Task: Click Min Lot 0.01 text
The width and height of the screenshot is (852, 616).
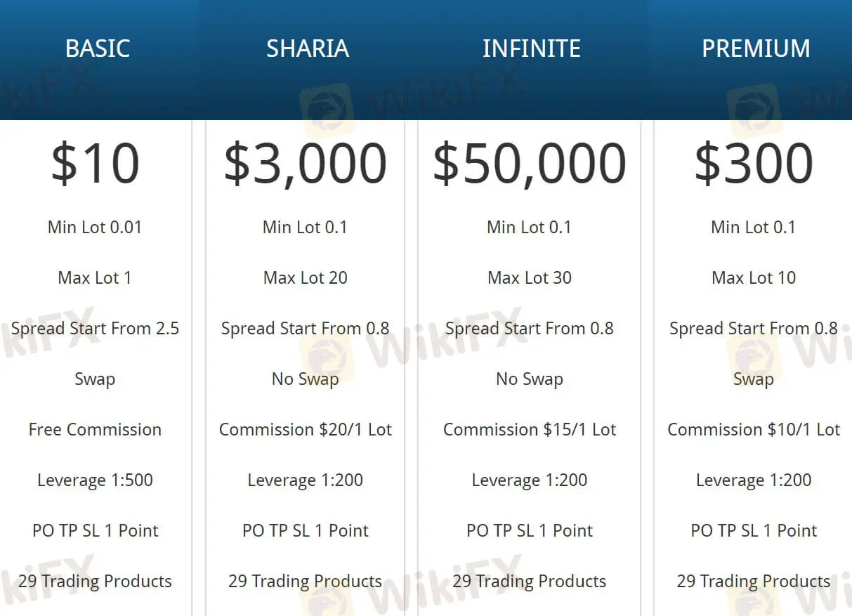Action: (95, 228)
